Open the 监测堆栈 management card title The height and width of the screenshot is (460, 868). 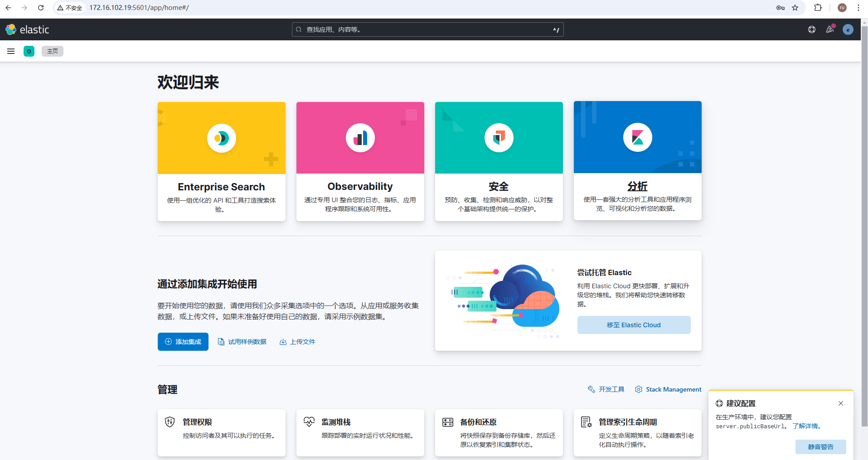coord(336,422)
